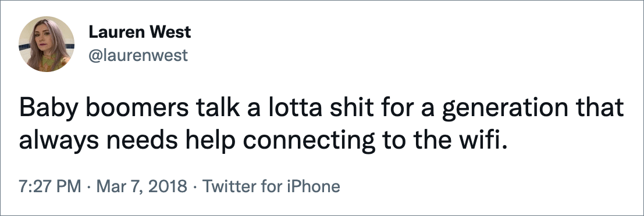Viewport: 644px width, 216px height.
Task: Open the @laurenwest handle link
Action: click(x=138, y=55)
